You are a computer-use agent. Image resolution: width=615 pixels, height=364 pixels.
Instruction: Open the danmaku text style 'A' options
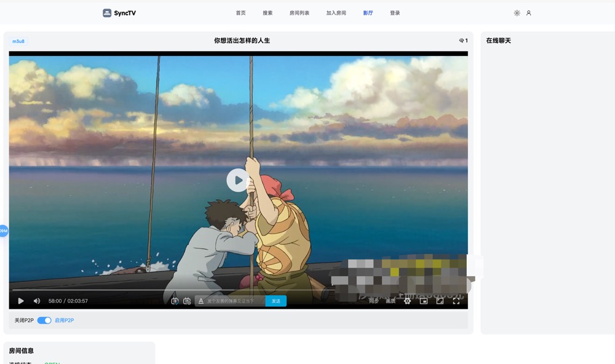[x=201, y=301]
